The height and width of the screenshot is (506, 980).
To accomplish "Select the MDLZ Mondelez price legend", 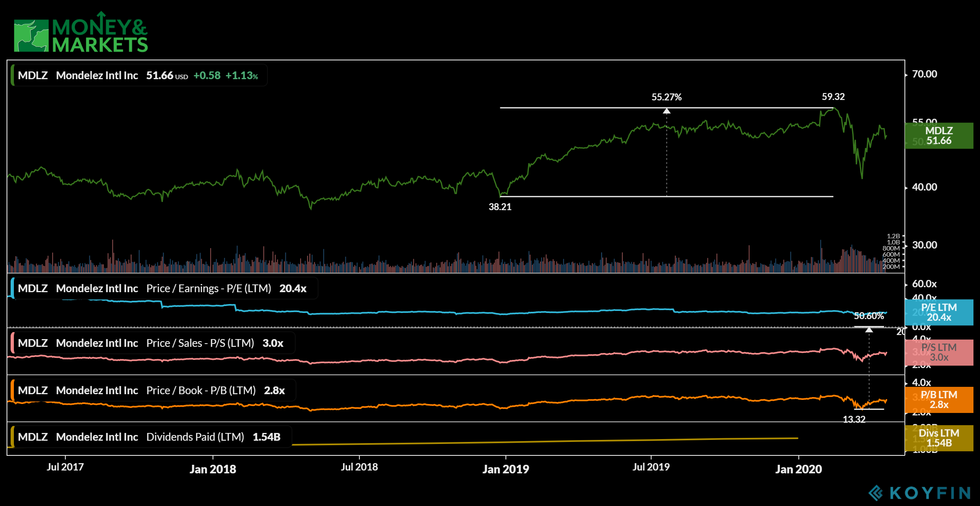I will pos(139,75).
